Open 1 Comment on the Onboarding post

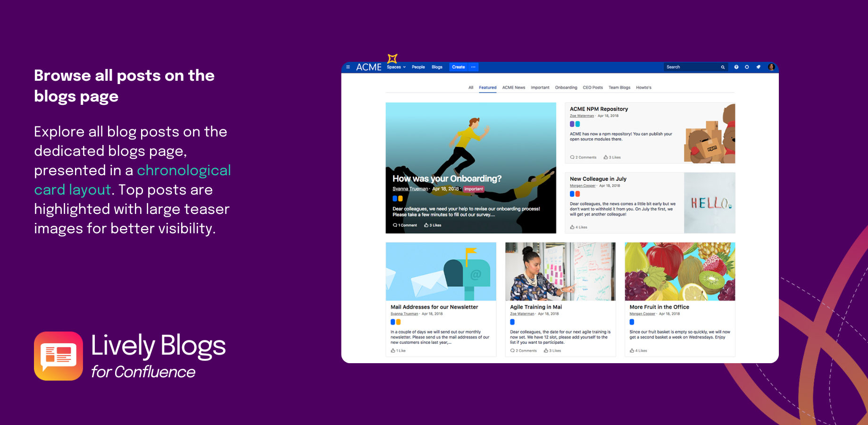[x=405, y=225]
